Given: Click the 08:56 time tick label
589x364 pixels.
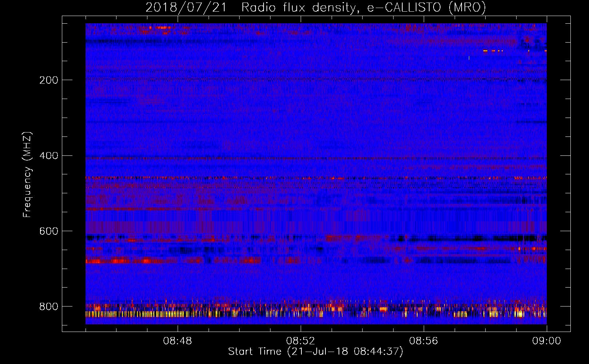Looking at the screenshot, I should tap(424, 341).
